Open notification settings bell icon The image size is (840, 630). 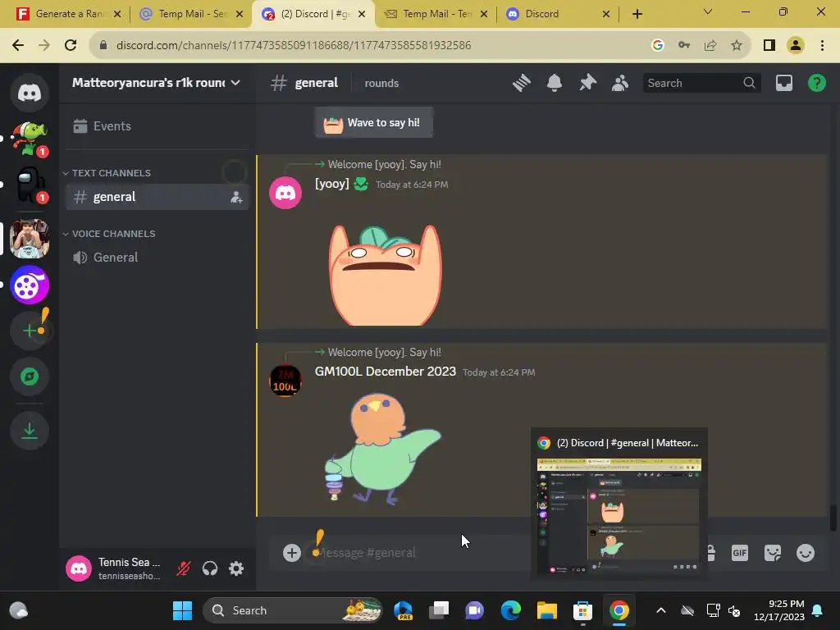pos(555,83)
